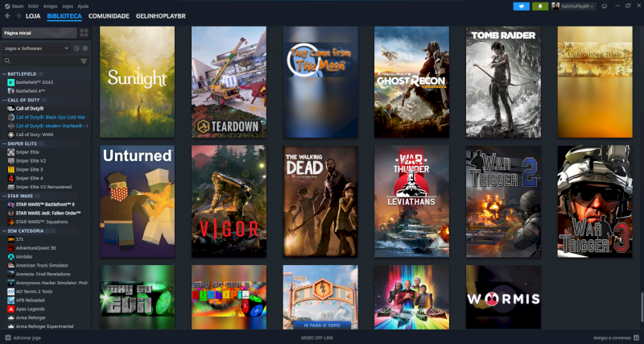
Task: Open the Amigos menu
Action: click(50, 6)
